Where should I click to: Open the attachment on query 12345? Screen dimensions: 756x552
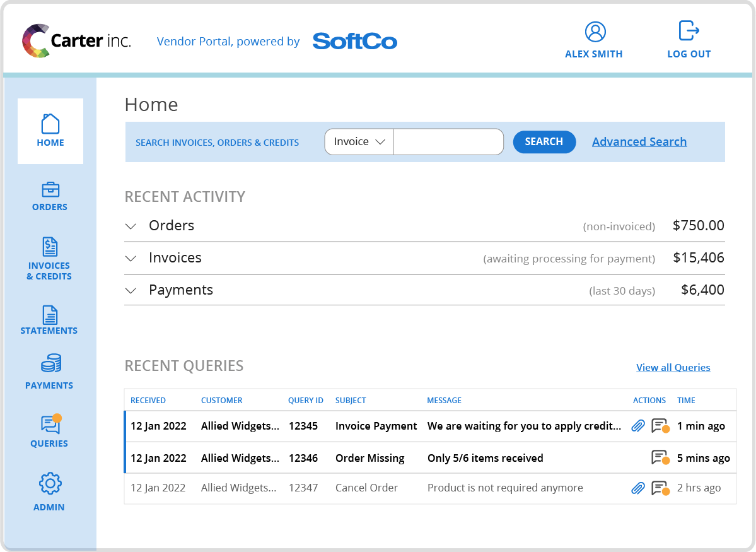click(x=637, y=426)
